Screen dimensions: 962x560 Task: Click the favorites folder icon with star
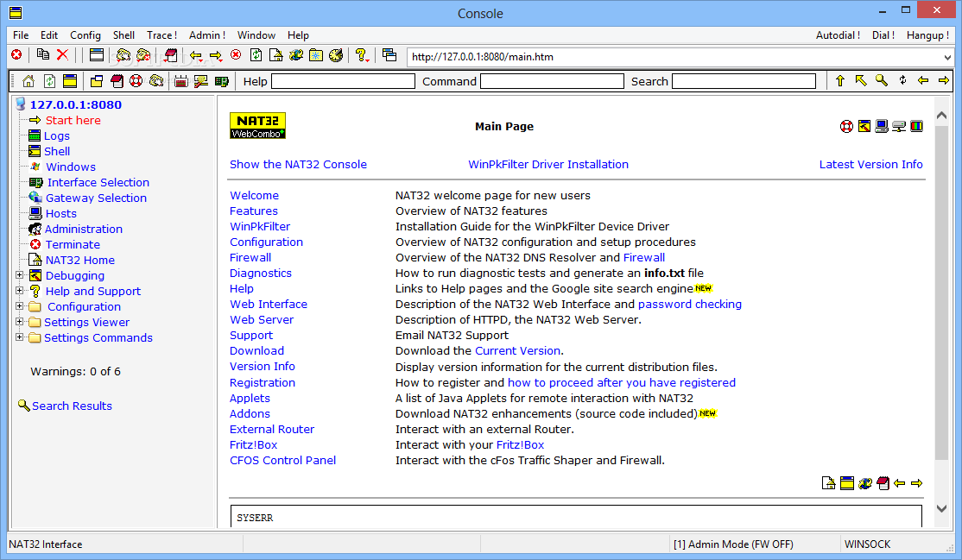[x=316, y=55]
